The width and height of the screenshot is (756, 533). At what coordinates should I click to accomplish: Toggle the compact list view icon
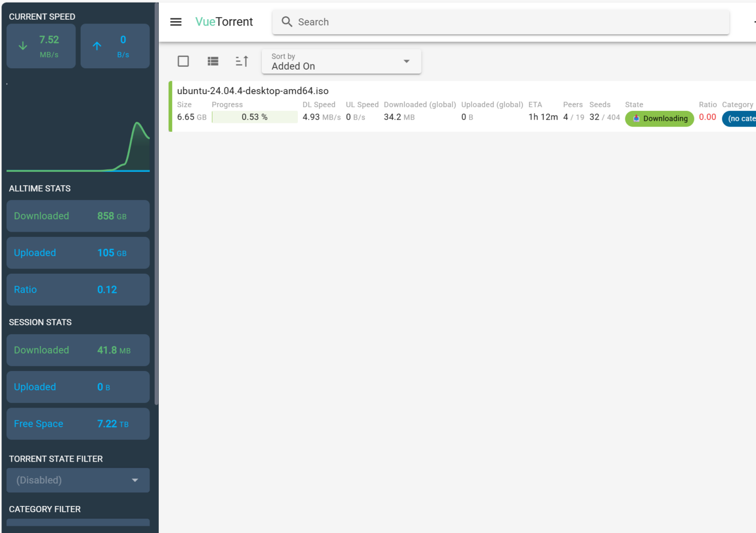213,61
